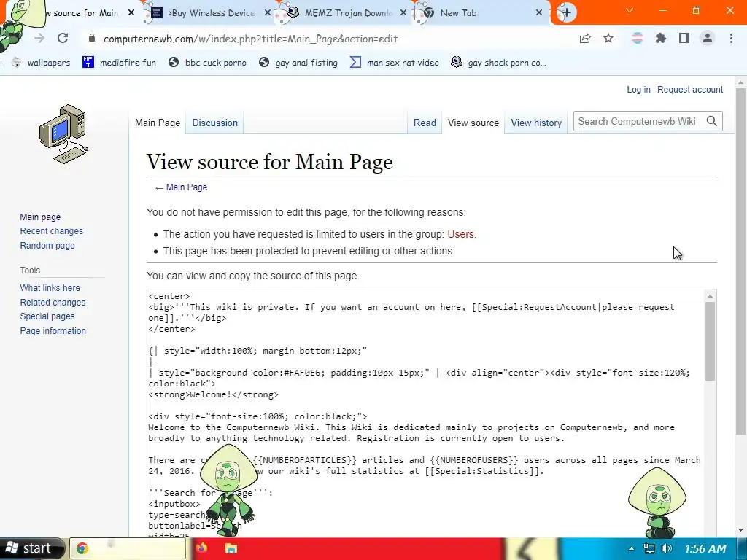Click the red Users group link
The height and width of the screenshot is (560, 747).
[x=460, y=234]
